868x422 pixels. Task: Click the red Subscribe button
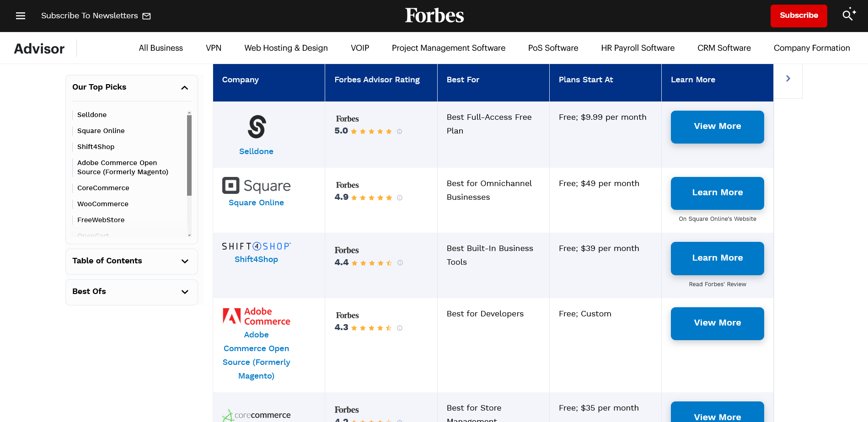coord(799,16)
